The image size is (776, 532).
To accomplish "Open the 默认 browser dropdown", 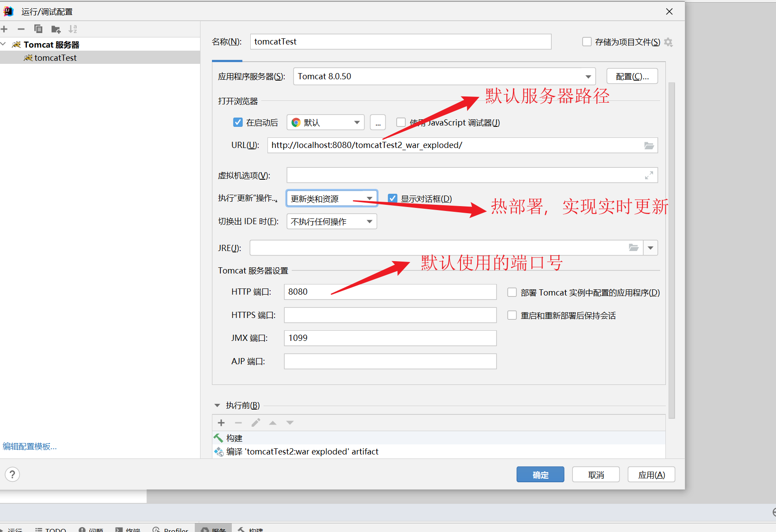I will 326,122.
